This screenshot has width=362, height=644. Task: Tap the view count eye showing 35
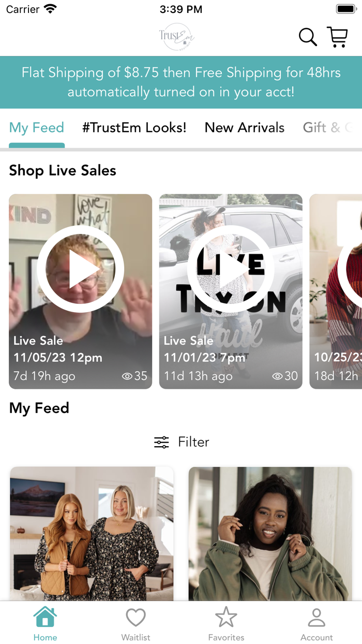pos(127,376)
